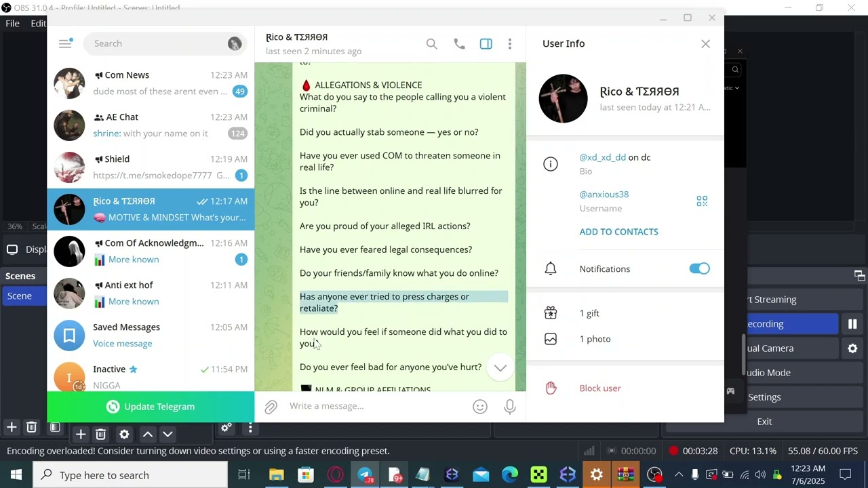Open the Anti ext hof channel

(x=151, y=293)
